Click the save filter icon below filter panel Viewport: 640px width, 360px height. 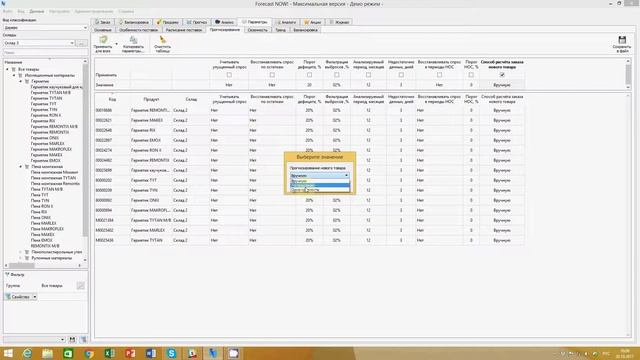click(x=72, y=339)
